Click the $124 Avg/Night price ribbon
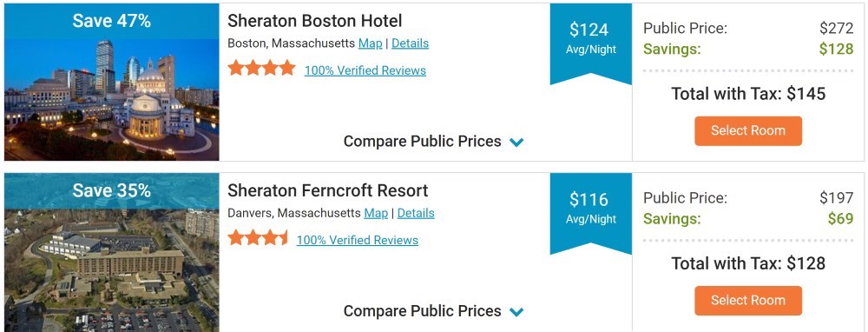Screen dimensions: 868x332 click(x=590, y=43)
